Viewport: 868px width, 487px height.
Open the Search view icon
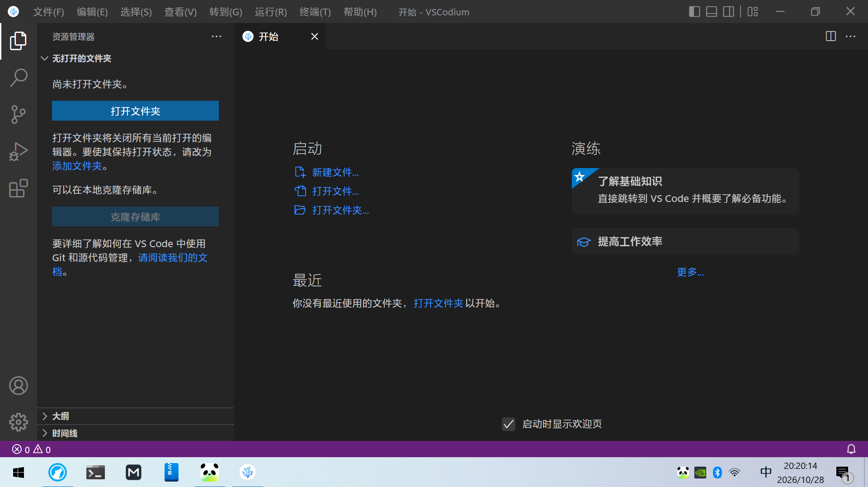[18, 78]
